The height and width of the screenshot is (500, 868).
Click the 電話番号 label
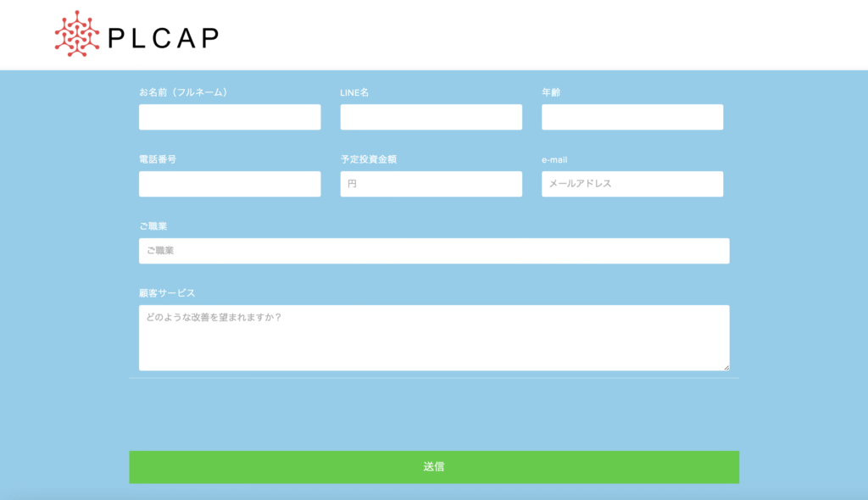coord(158,159)
